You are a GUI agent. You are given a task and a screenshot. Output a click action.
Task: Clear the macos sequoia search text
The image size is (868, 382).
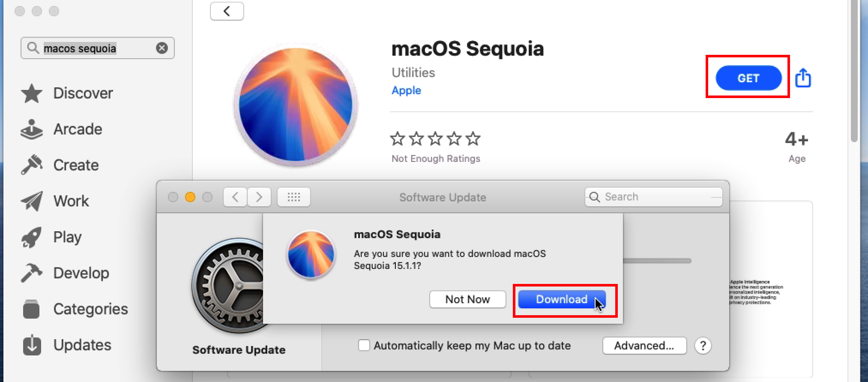[x=162, y=48]
